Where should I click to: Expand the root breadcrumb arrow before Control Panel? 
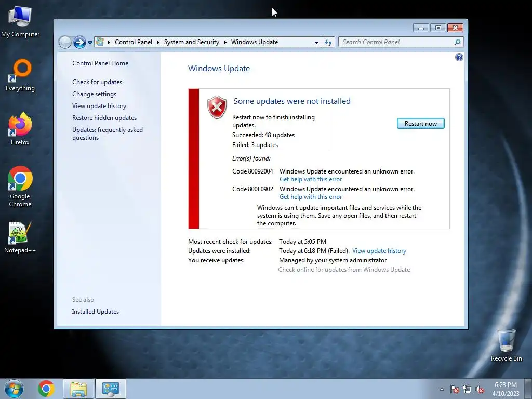(109, 42)
